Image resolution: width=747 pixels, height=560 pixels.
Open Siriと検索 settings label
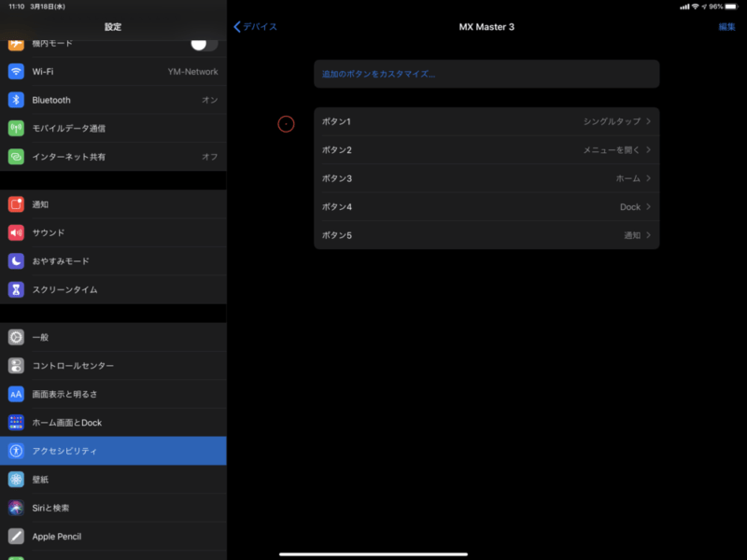coord(50,508)
